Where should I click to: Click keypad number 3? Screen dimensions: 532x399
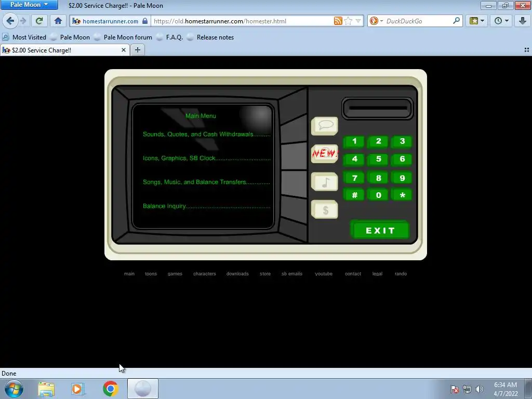[402, 141]
